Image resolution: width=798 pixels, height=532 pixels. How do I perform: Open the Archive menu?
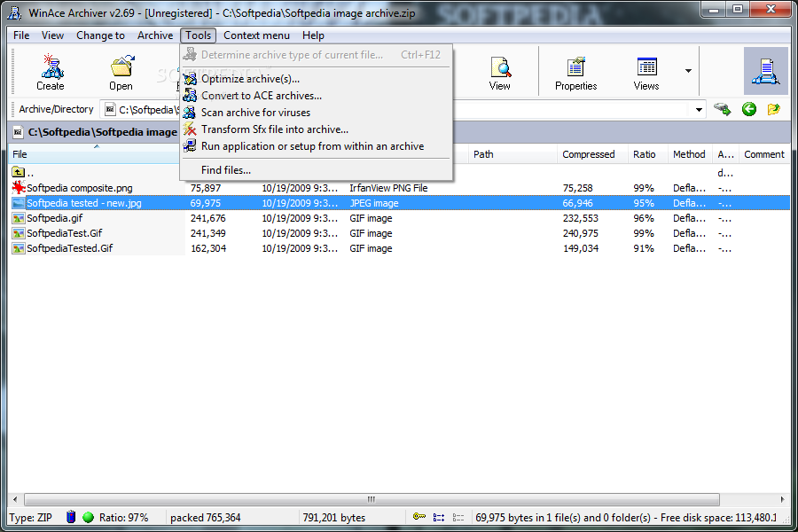(x=155, y=35)
